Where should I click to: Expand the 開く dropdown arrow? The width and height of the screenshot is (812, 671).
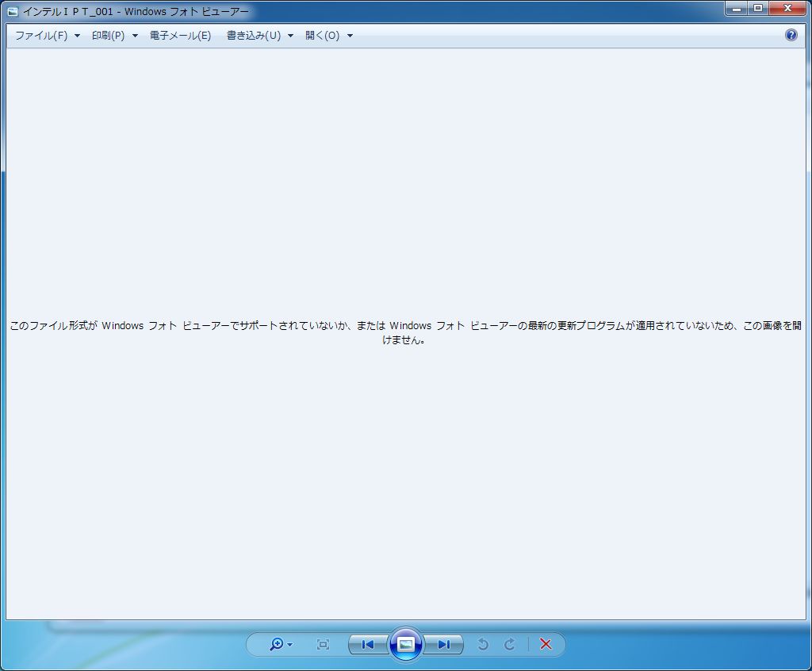(350, 36)
